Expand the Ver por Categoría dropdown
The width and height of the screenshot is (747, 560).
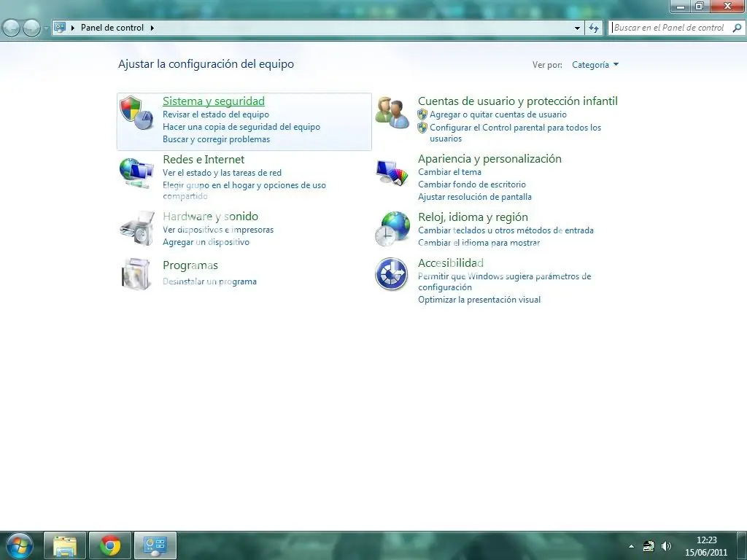[595, 65]
